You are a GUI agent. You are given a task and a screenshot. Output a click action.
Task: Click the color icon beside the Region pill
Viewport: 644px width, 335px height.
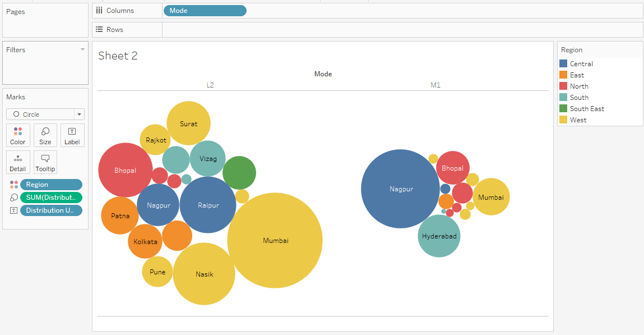[13, 184]
